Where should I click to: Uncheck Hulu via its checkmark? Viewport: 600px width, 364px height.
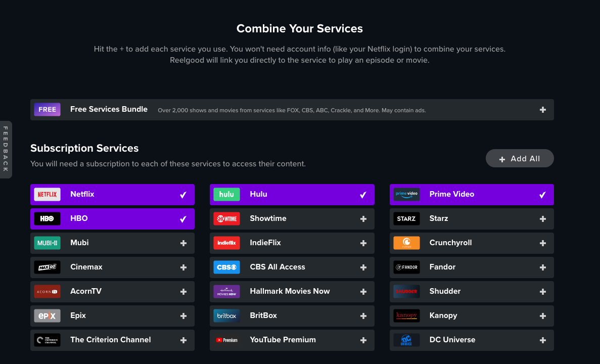(x=363, y=195)
